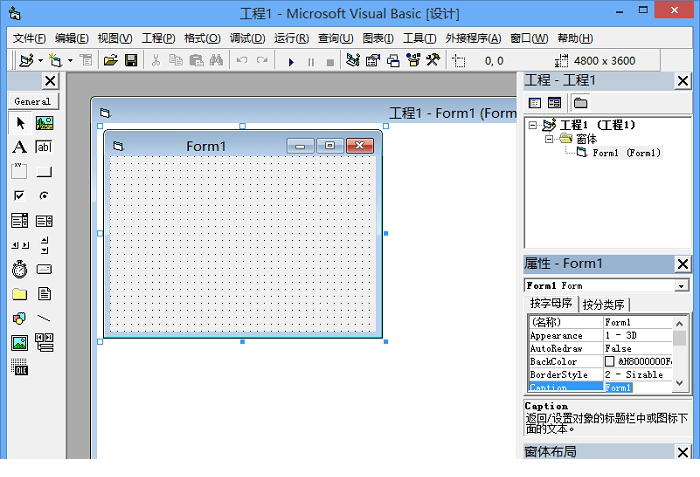Click the End stop toolbar button
The image size is (700, 477).
[330, 62]
